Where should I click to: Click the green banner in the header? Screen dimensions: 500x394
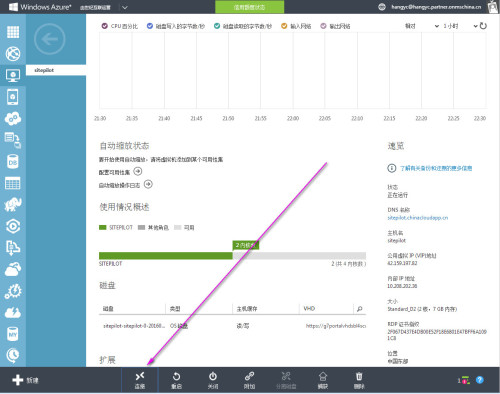[x=249, y=7]
